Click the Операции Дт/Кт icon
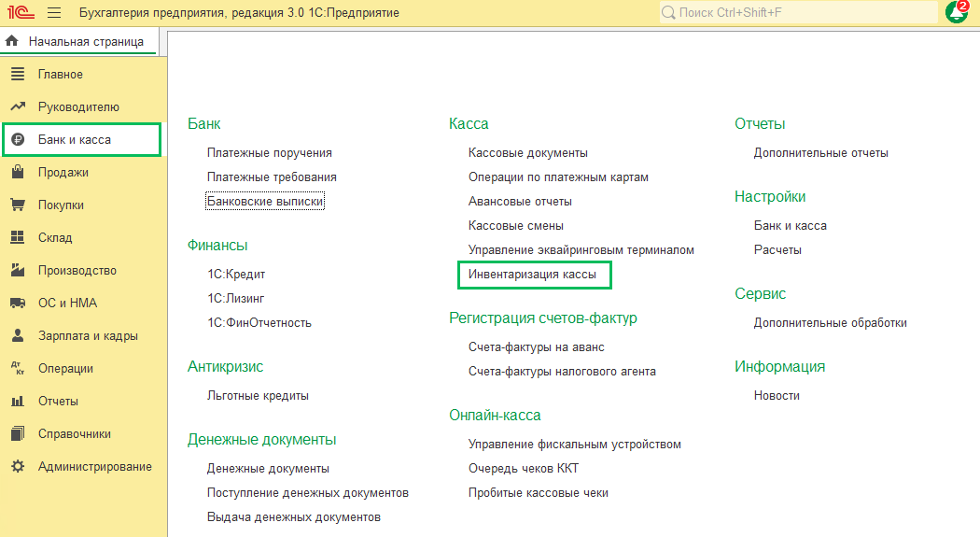Image resolution: width=980 pixels, height=537 pixels. click(18, 368)
